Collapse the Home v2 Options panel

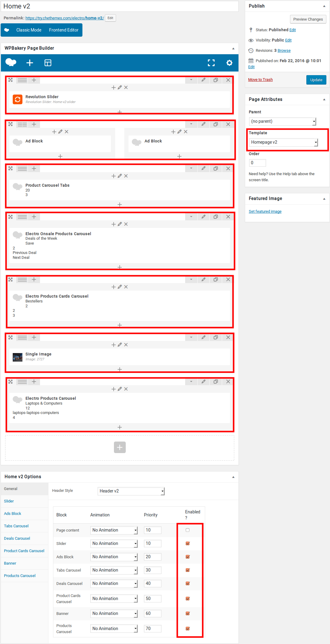[233, 477]
